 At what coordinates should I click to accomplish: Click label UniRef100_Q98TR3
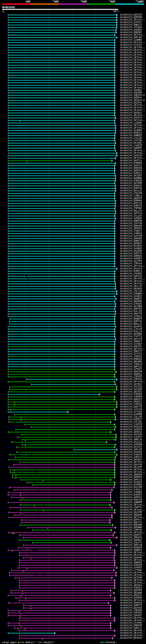[x=131, y=309]
